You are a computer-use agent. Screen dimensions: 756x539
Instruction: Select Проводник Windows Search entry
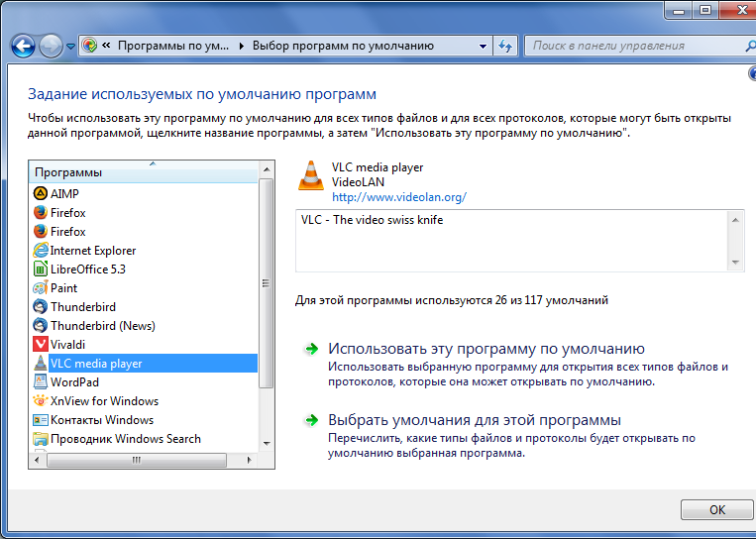pyautogui.click(x=126, y=439)
